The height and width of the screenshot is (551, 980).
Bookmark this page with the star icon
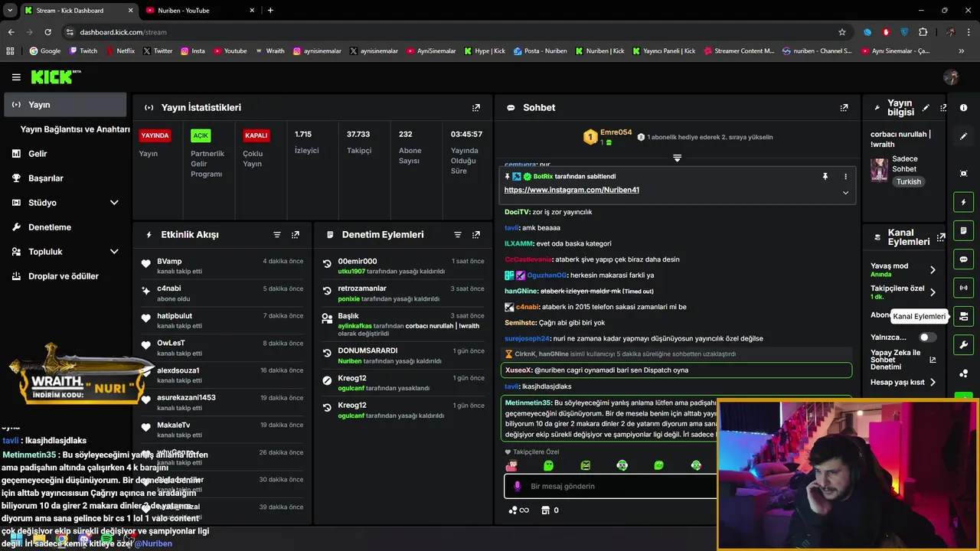(x=842, y=32)
